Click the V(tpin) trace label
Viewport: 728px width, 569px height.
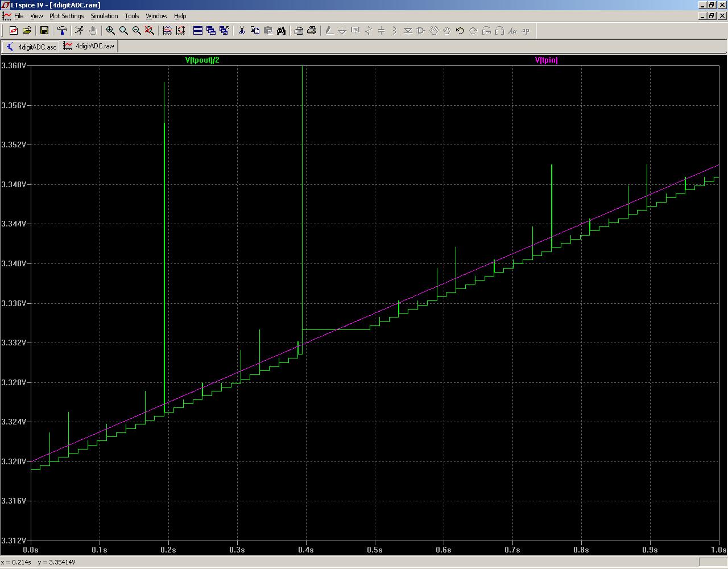546,60
